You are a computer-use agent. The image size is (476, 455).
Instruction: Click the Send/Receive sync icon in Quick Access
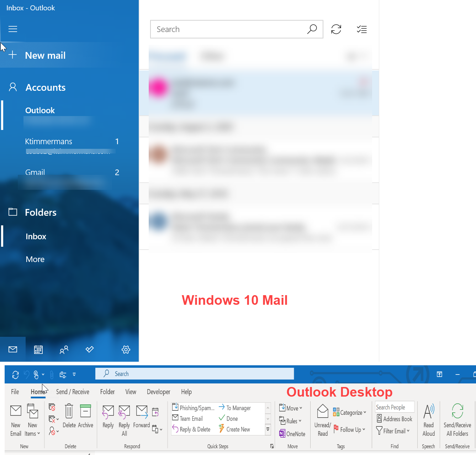(15, 375)
